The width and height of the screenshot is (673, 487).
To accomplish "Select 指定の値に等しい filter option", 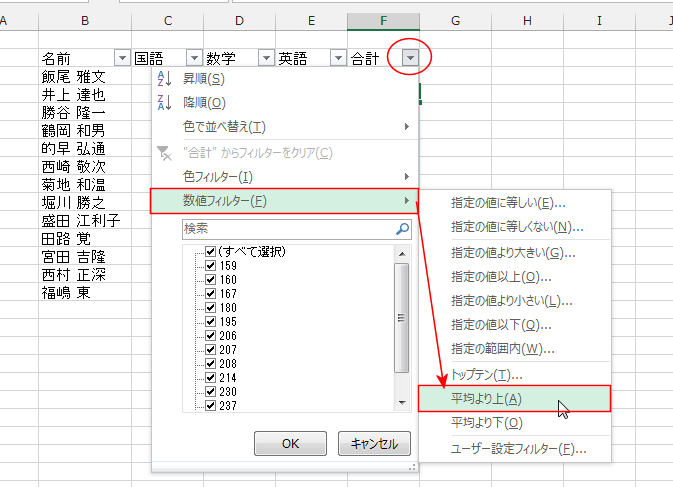I will tap(515, 203).
